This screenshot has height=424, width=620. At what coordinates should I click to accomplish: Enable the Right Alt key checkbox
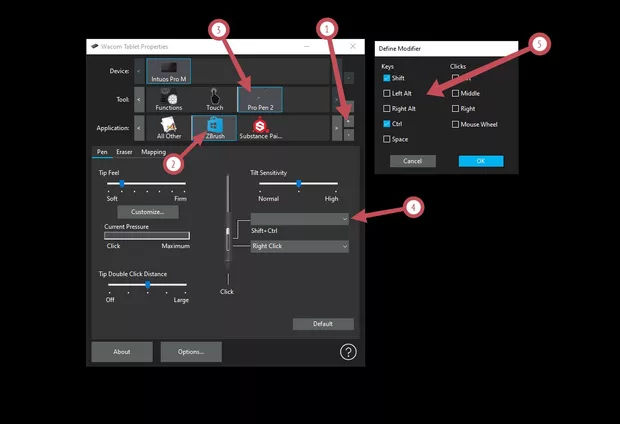[386, 108]
